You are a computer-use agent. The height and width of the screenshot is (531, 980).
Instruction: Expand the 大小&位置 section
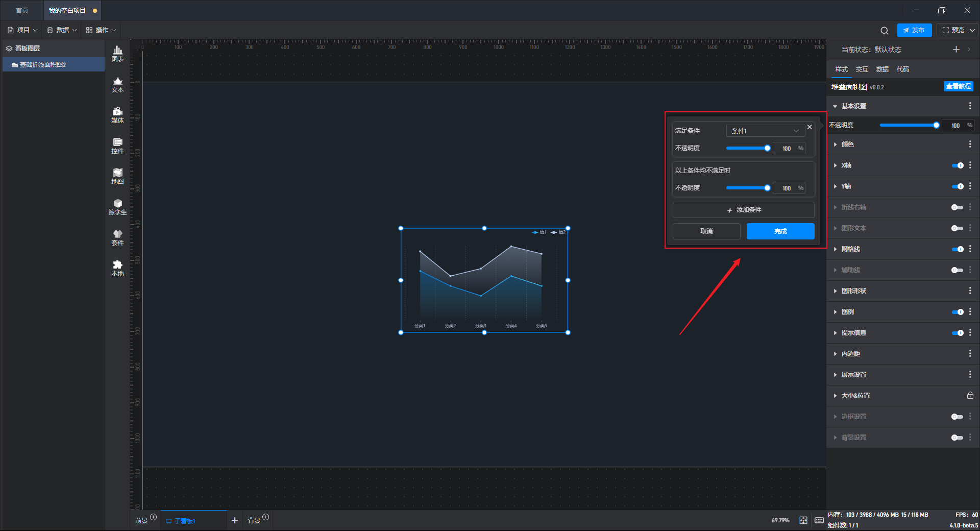(835, 396)
